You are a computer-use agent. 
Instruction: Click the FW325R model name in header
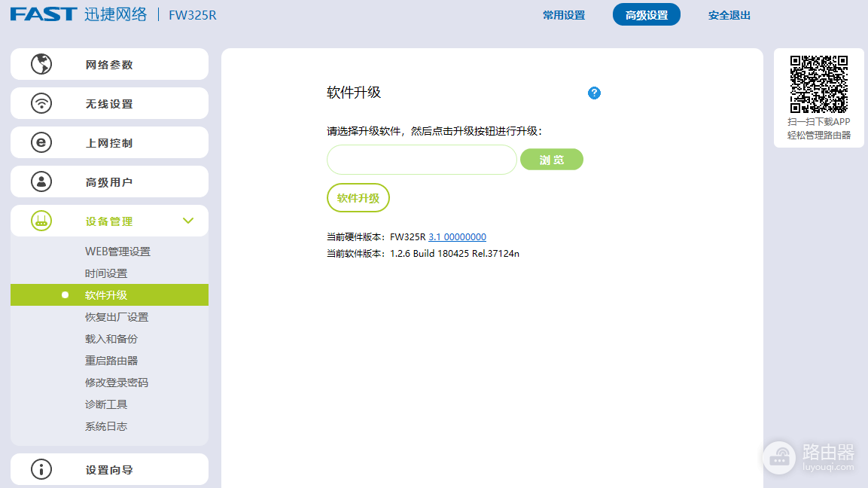coord(193,16)
